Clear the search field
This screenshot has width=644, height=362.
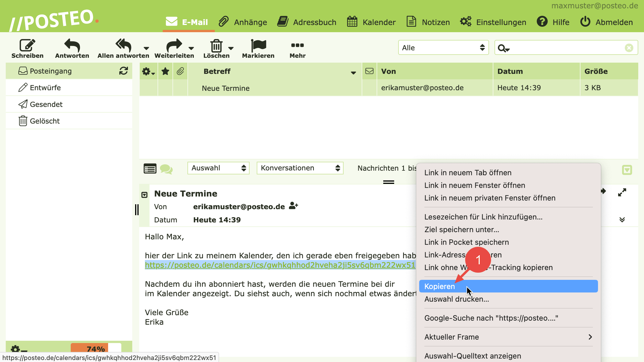pyautogui.click(x=629, y=48)
